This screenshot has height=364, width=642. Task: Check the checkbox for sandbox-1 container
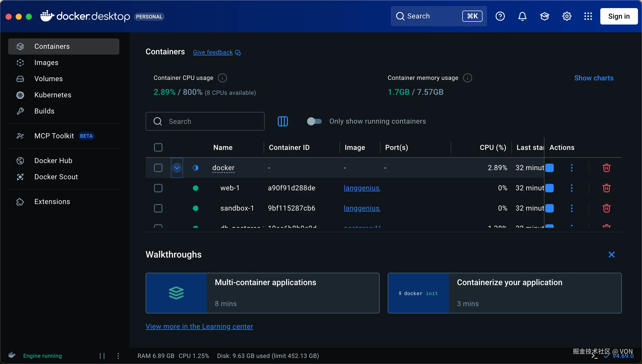[158, 208]
